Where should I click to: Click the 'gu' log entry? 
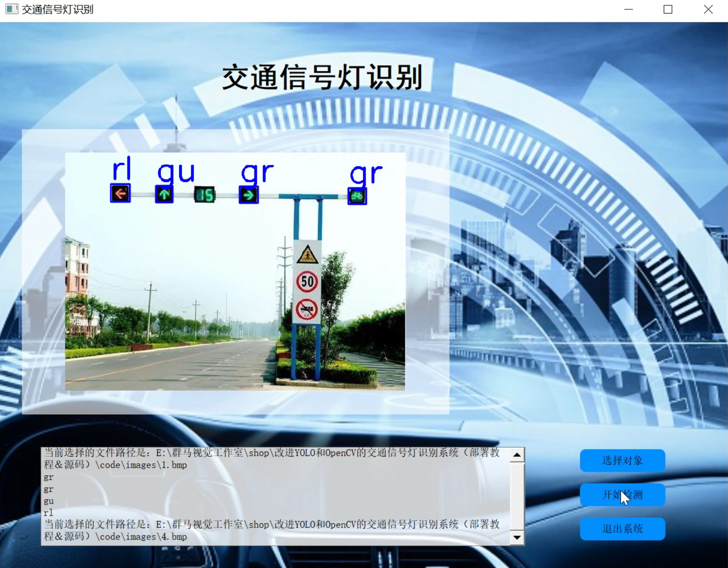click(48, 501)
